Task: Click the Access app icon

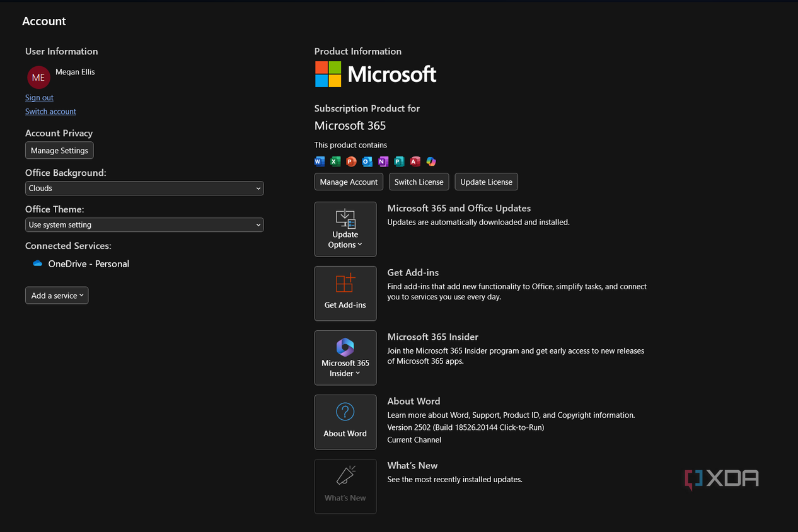Action: (x=415, y=161)
